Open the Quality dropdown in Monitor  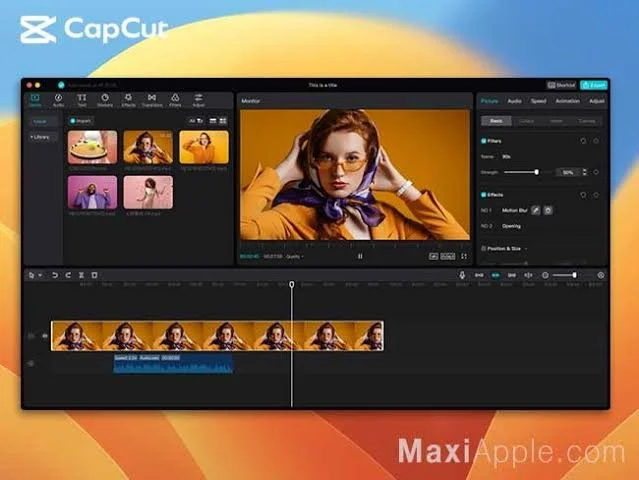[x=295, y=257]
